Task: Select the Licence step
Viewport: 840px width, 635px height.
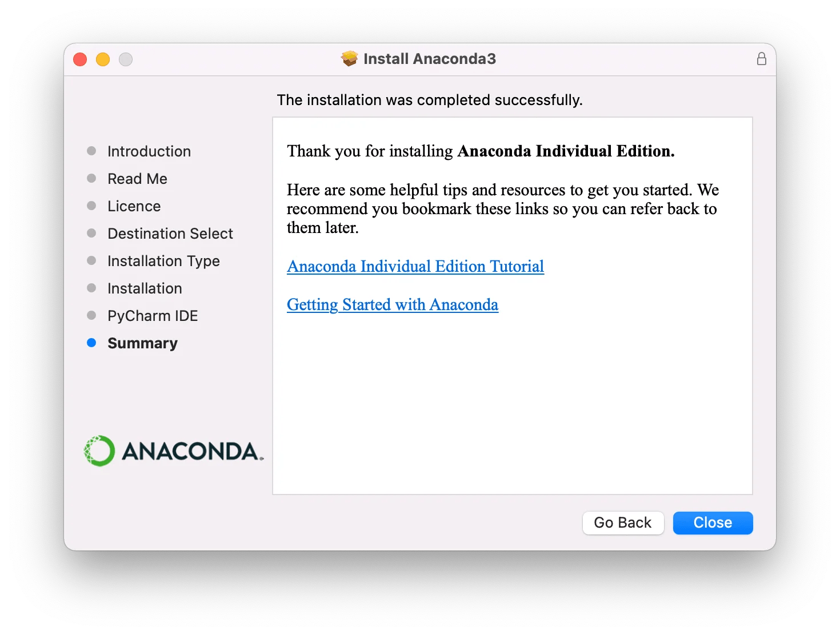Action: [x=134, y=206]
